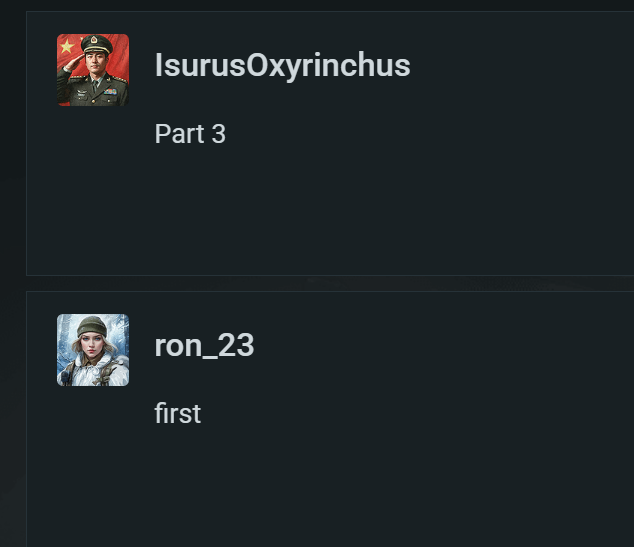This screenshot has height=547, width=634.
Task: Visit ron_23's profile via the username
Action: tap(204, 346)
